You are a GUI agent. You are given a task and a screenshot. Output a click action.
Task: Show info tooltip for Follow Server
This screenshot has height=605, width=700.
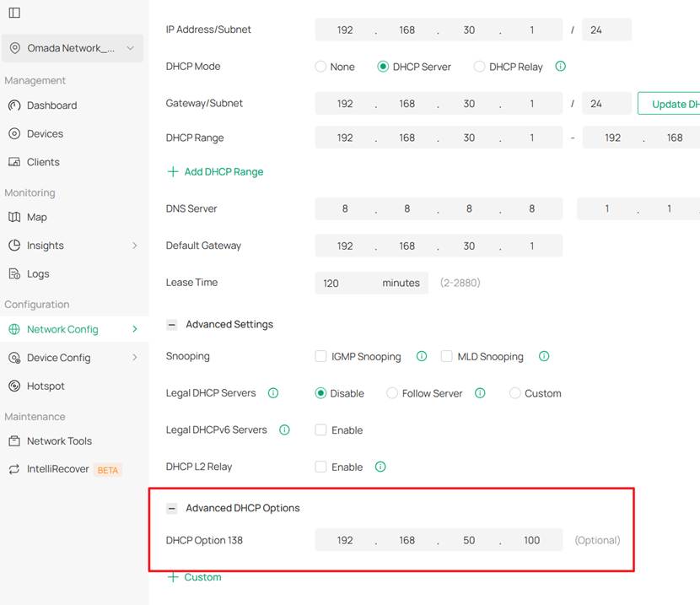pyautogui.click(x=480, y=392)
